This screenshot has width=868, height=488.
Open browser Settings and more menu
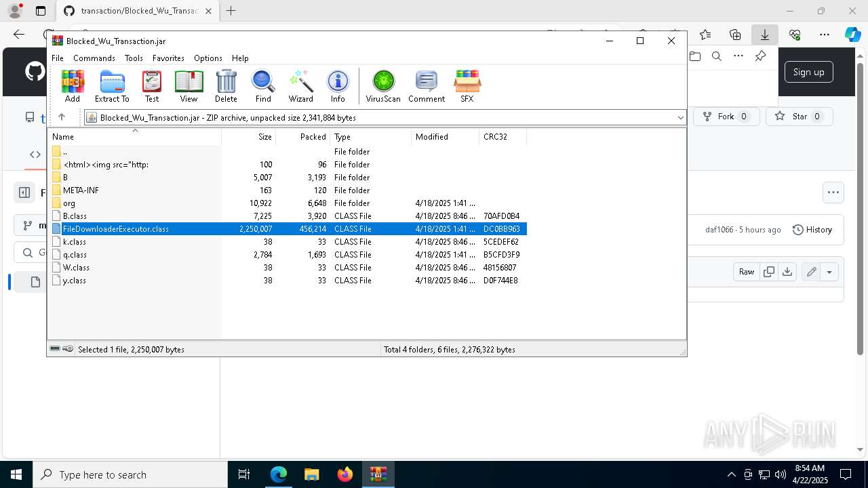(x=824, y=35)
